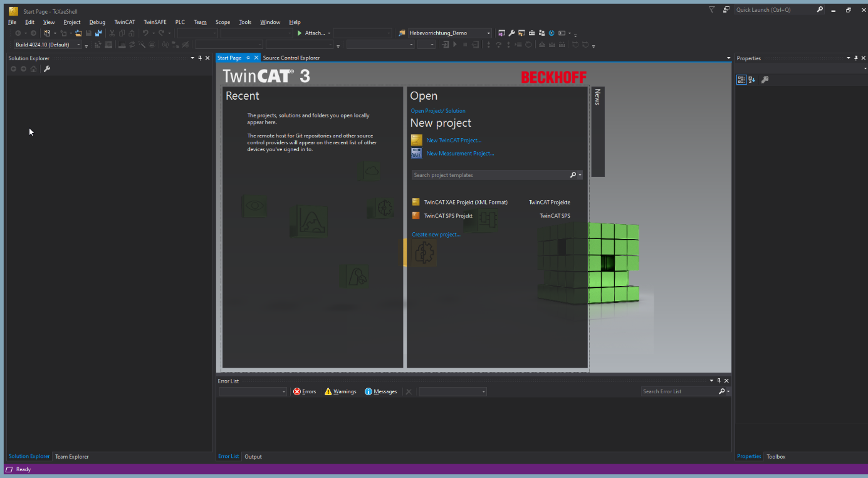
Task: Toggle Categorized view in Properties panel
Action: point(741,80)
